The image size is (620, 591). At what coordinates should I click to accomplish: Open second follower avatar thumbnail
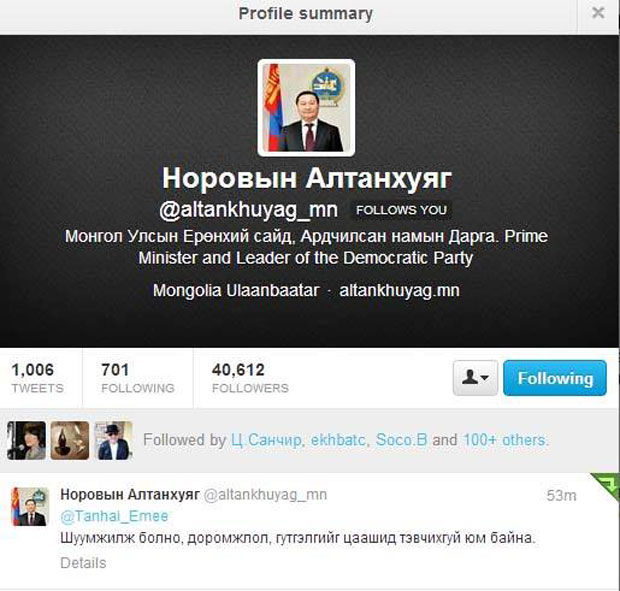click(70, 440)
